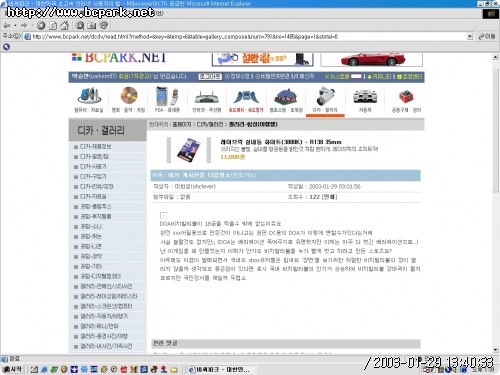Click the page scrollbar down arrow

pos(496,350)
